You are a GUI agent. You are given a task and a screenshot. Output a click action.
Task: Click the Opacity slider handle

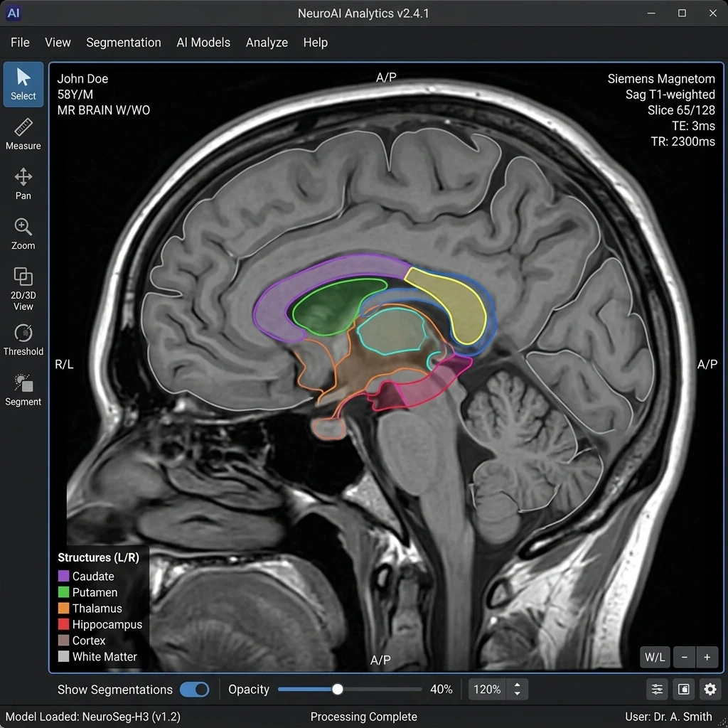(x=338, y=690)
